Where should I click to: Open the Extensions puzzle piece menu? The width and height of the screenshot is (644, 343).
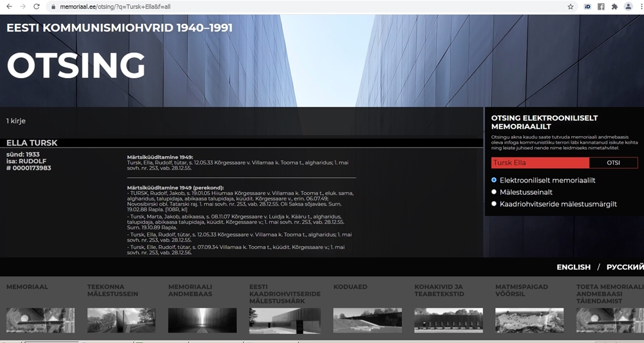tap(614, 6)
